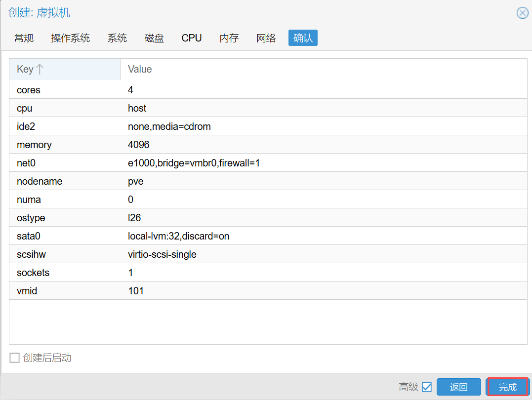Select the ostype value l26
The image size is (532, 400).
tap(134, 218)
